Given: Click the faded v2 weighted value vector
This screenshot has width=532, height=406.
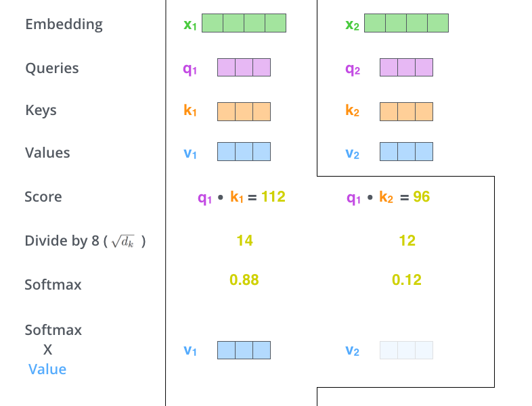Looking at the screenshot, I should [406, 350].
